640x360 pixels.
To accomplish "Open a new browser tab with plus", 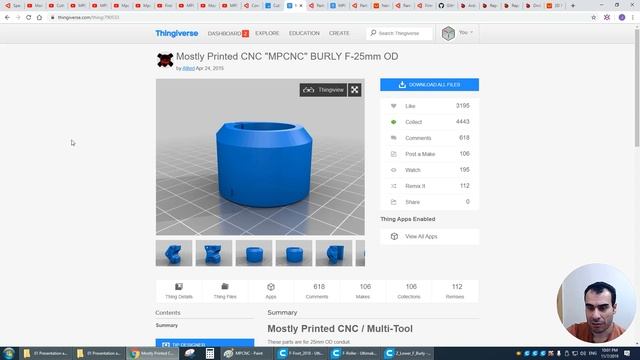I will (x=573, y=6).
